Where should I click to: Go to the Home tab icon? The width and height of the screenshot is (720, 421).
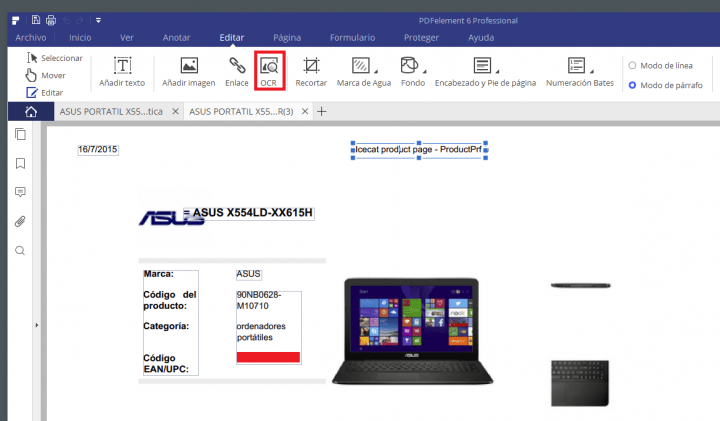click(x=31, y=112)
